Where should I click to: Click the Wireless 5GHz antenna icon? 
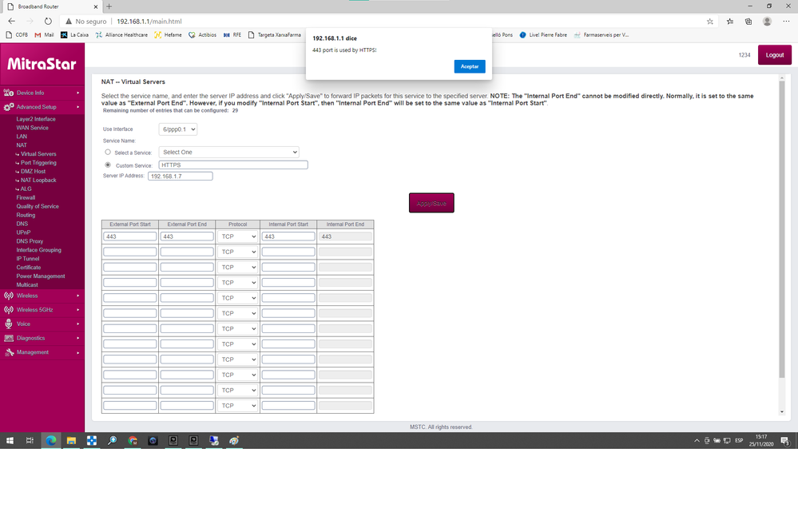pyautogui.click(x=9, y=310)
